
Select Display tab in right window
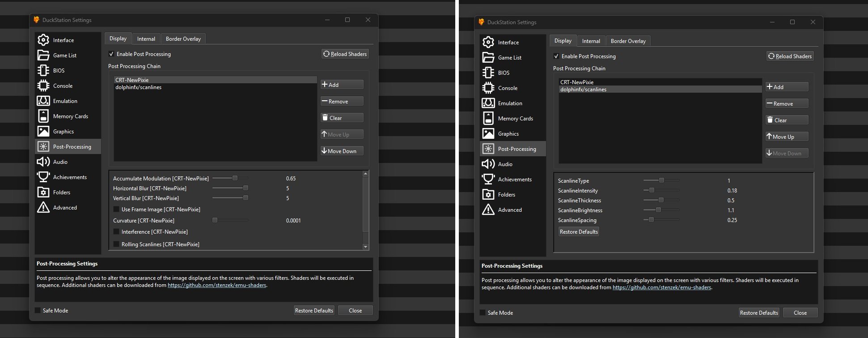tap(563, 40)
